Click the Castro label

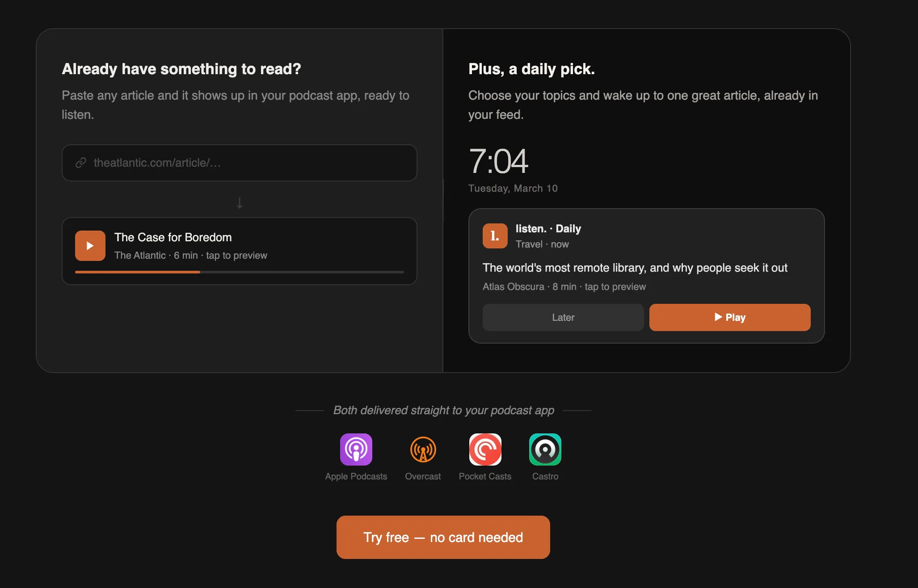click(545, 476)
